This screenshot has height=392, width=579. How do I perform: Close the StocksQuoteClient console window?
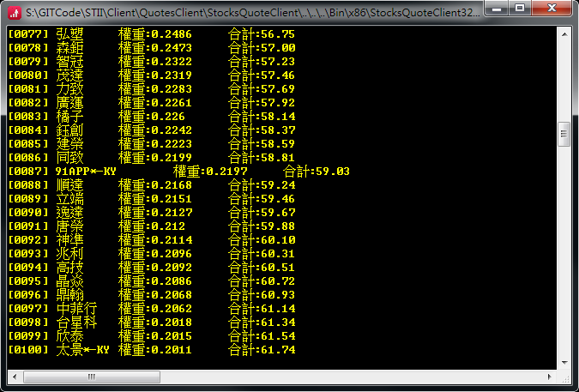552,8
